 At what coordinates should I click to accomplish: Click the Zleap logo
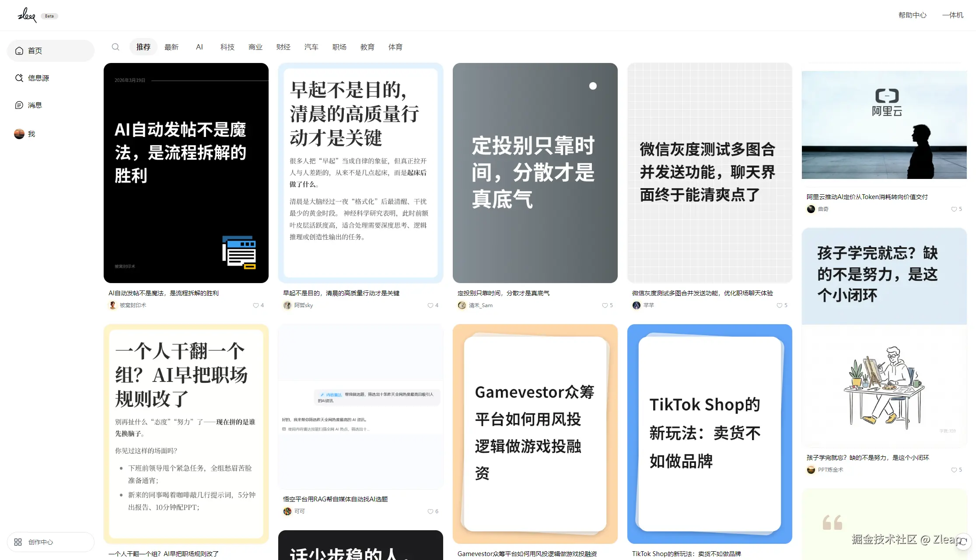(x=27, y=15)
